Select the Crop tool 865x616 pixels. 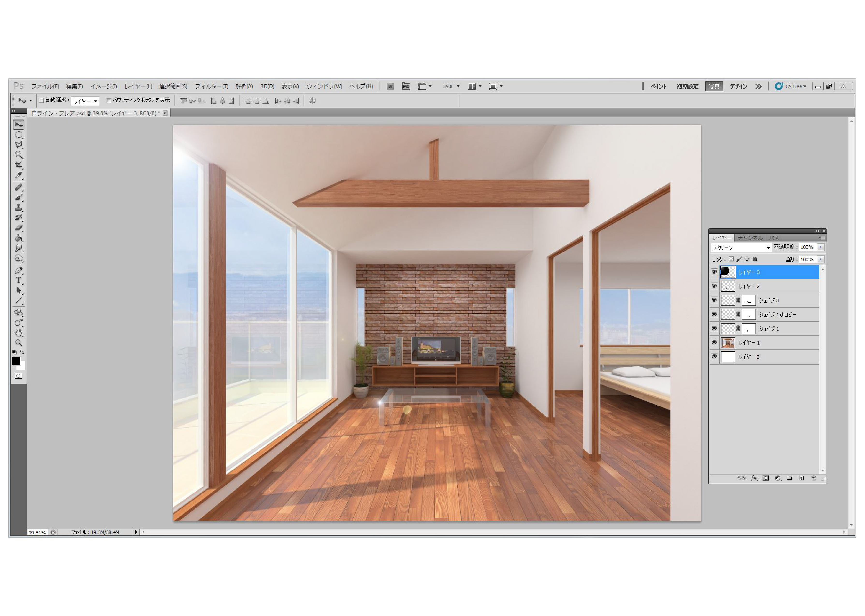click(x=18, y=165)
